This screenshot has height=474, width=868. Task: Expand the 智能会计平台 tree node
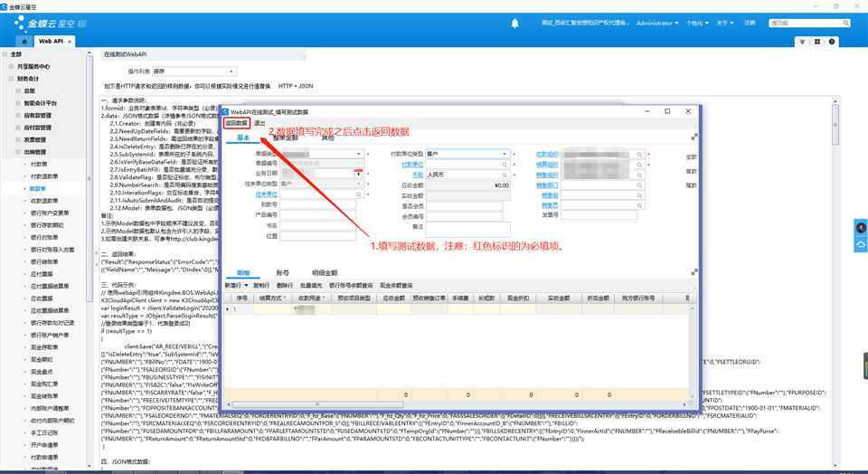tap(18, 103)
